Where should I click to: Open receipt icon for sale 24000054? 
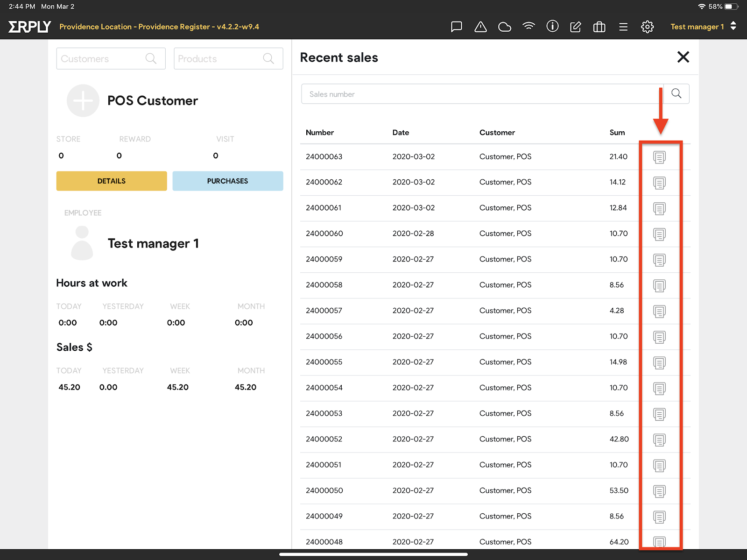[x=659, y=389]
